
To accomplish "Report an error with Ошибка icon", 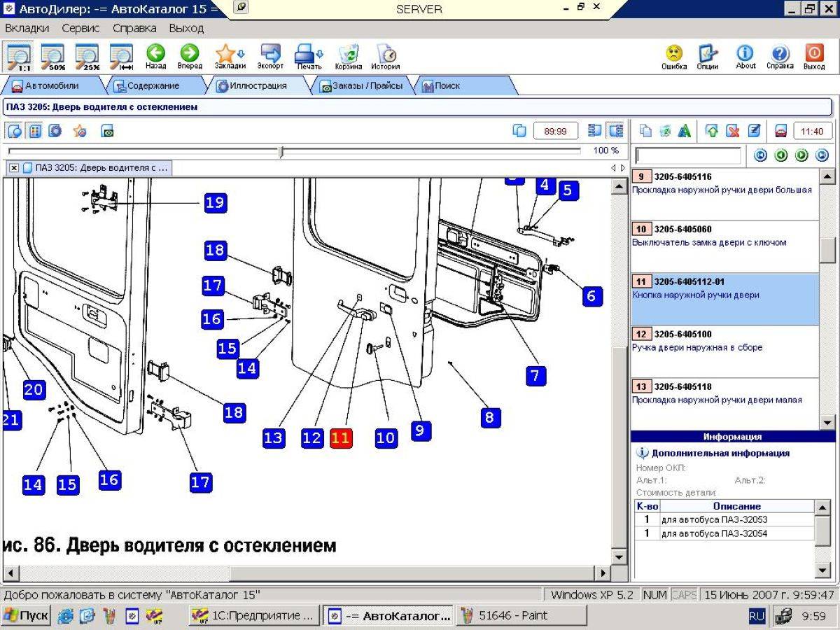I will pos(674,56).
